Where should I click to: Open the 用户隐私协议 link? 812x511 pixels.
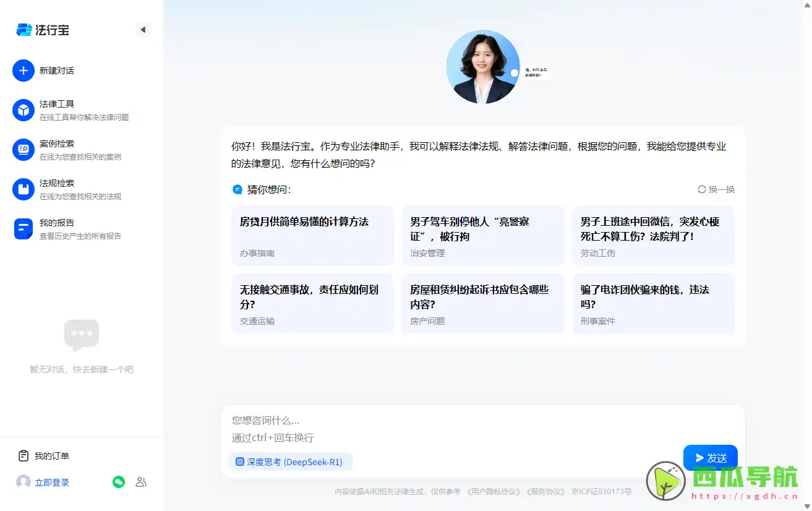pyautogui.click(x=495, y=491)
